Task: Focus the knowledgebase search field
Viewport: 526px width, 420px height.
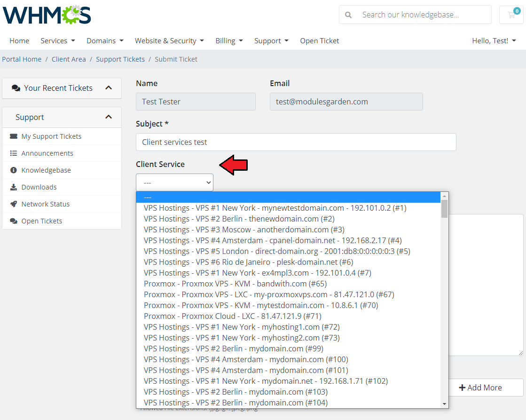Action: [x=424, y=15]
